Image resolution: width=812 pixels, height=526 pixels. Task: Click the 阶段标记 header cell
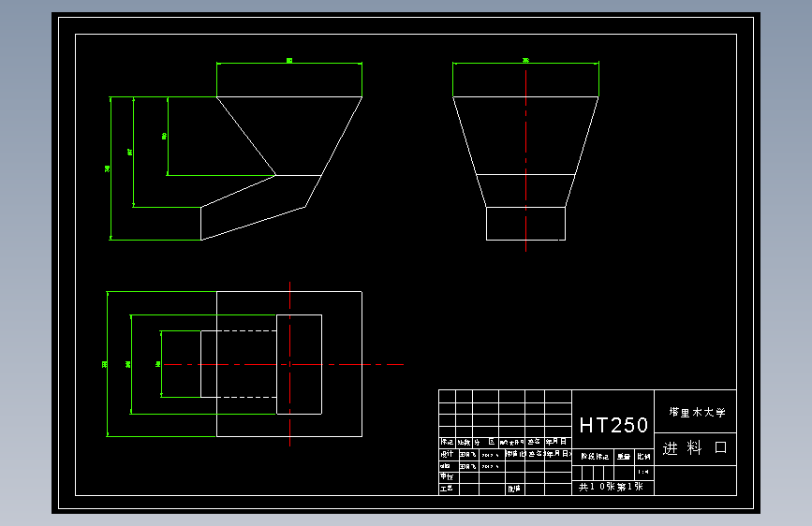pos(595,457)
